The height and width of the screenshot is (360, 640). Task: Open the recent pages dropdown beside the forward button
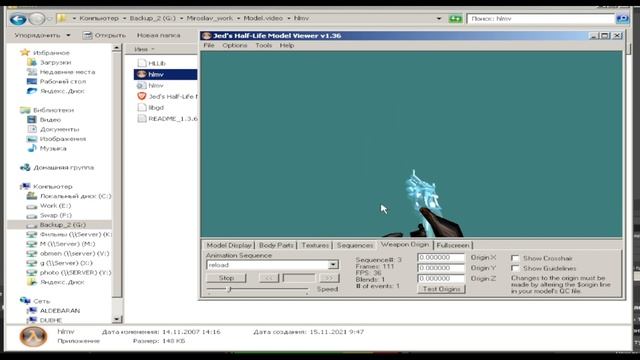[50, 19]
